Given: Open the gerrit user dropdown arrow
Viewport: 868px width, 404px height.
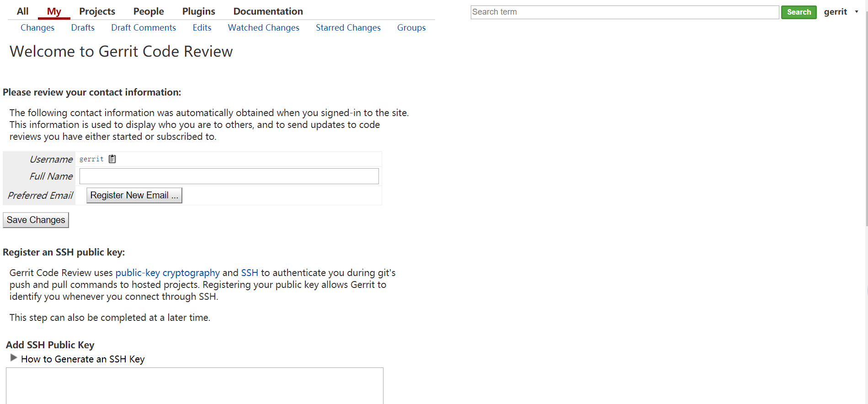Looking at the screenshot, I should tap(856, 12).
